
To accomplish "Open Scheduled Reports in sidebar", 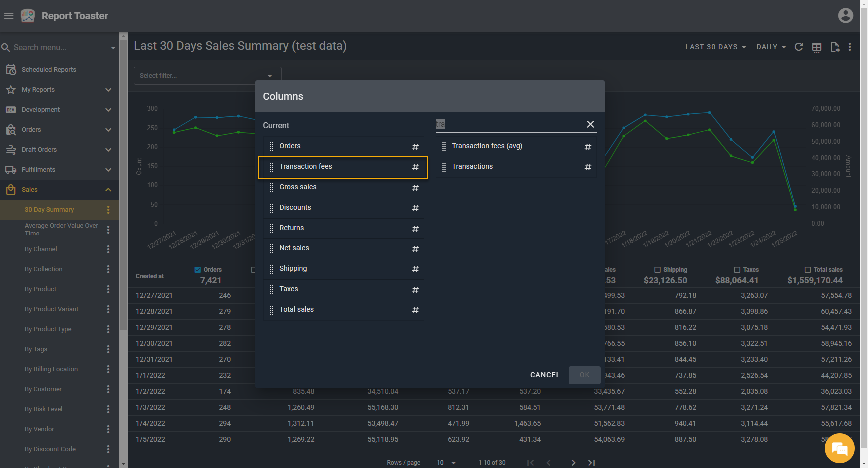I will (x=49, y=70).
